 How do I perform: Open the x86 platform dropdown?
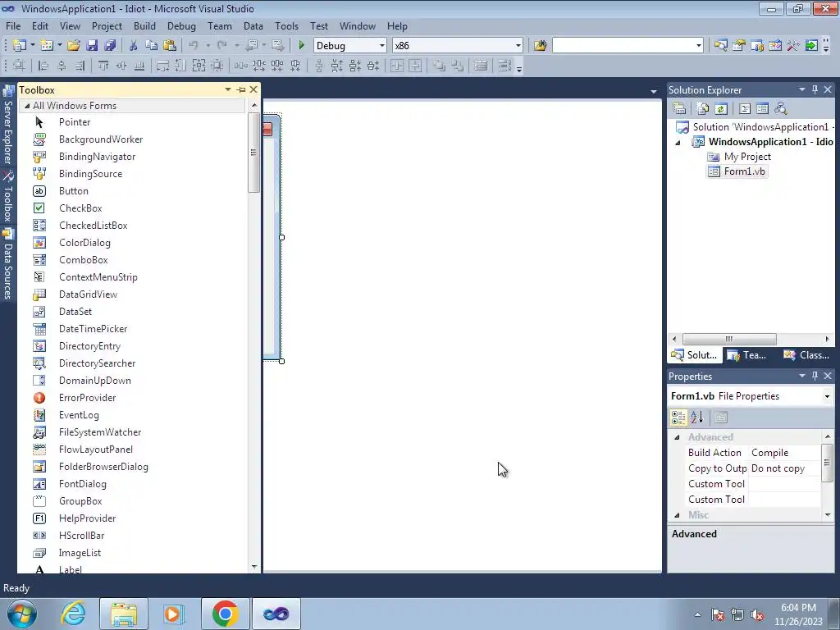pyautogui.click(x=518, y=46)
